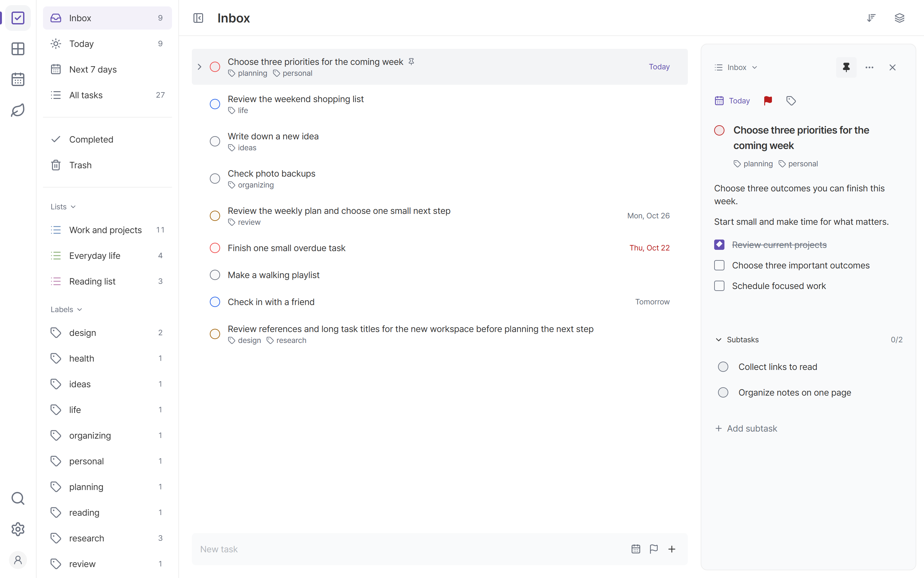Image resolution: width=924 pixels, height=578 pixels.
Task: Click Add subtask
Action: pyautogui.click(x=746, y=429)
